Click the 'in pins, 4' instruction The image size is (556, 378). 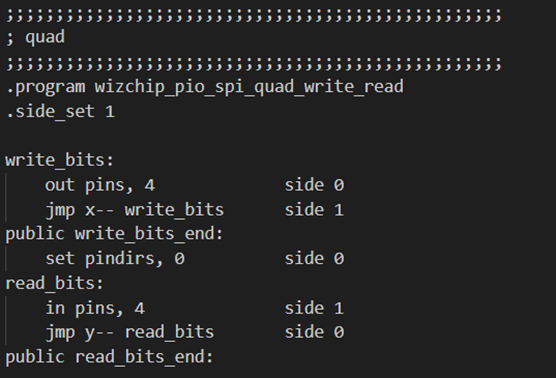[x=95, y=308]
